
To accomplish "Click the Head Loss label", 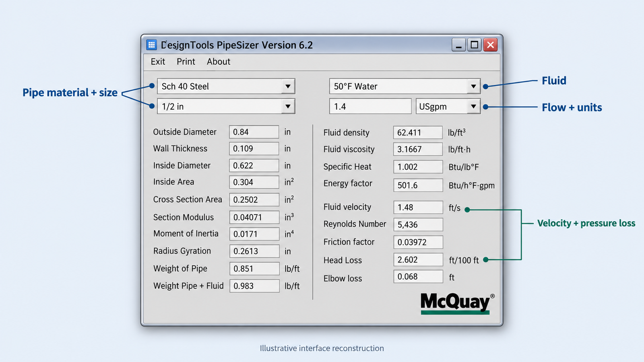I will (343, 260).
